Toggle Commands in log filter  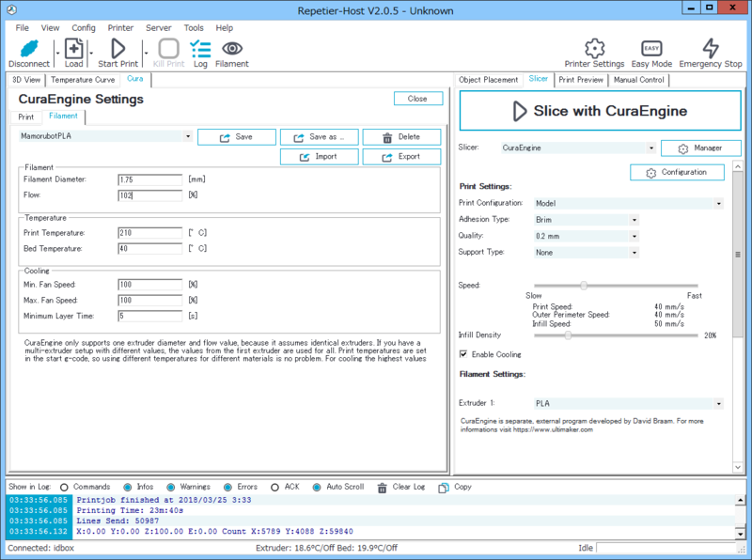tap(64, 487)
